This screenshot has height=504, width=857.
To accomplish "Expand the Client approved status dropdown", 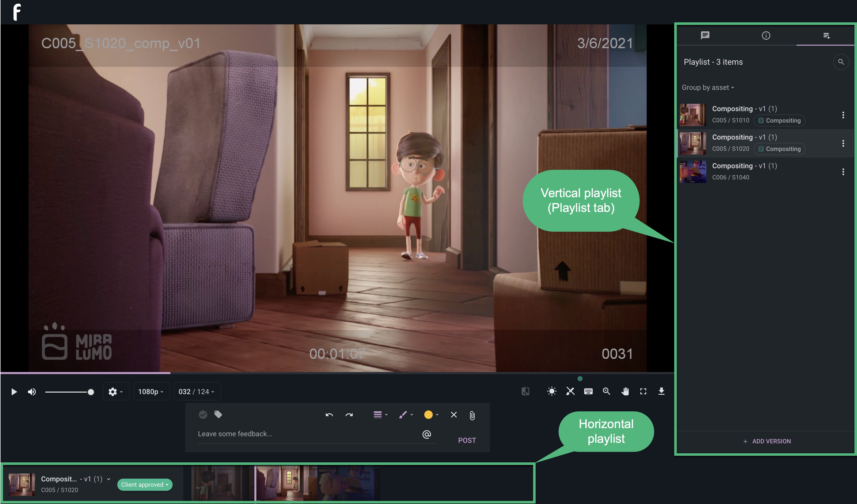I will (144, 485).
